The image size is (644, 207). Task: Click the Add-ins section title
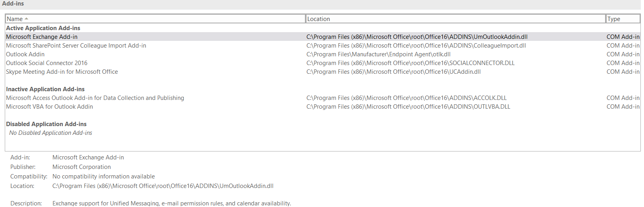pyautogui.click(x=13, y=4)
